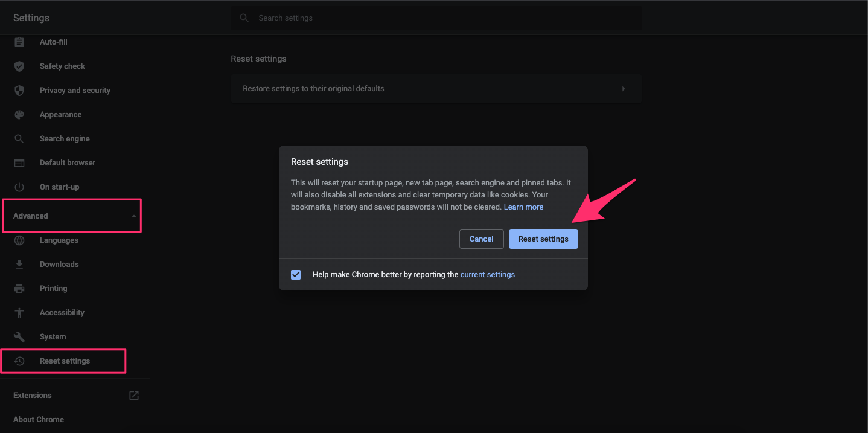Screen dimensions: 868x433
Task: Click the Reset settings page section heading
Action: 258,59
